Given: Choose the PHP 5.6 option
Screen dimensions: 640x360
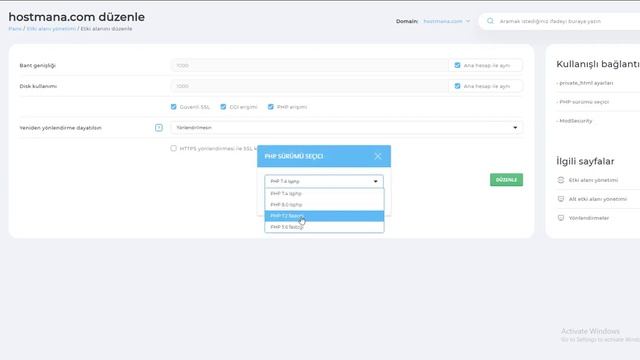Looking at the screenshot, I should coord(324,227).
